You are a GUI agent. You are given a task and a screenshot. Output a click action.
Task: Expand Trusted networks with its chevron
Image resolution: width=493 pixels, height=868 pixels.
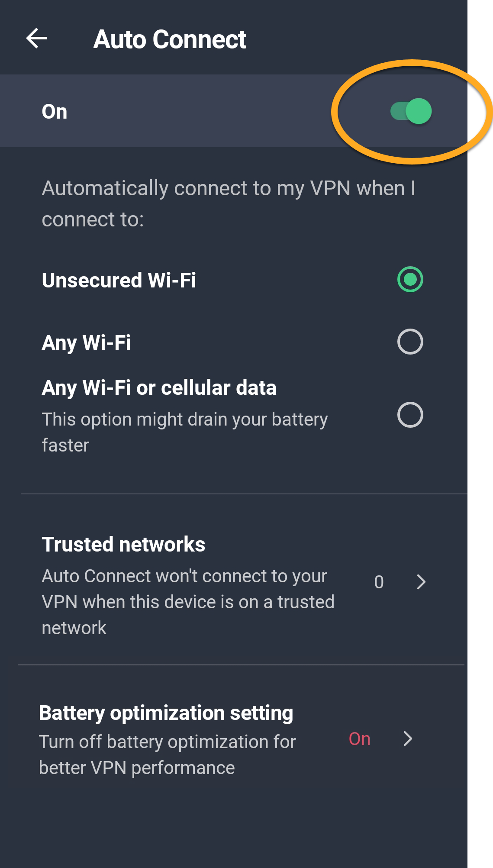pos(421,582)
